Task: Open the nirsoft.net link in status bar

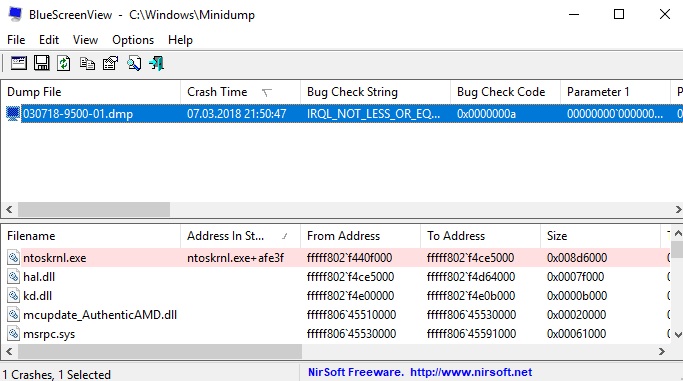Action: click(x=471, y=372)
